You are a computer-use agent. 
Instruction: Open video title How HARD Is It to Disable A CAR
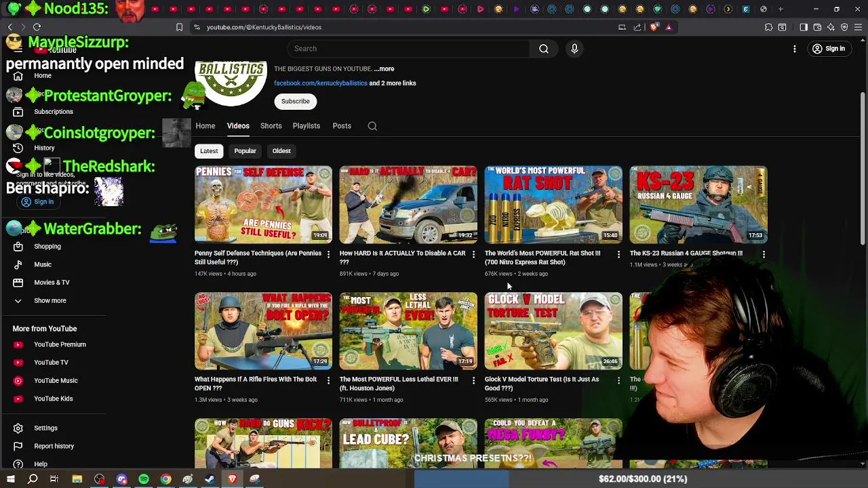click(402, 258)
